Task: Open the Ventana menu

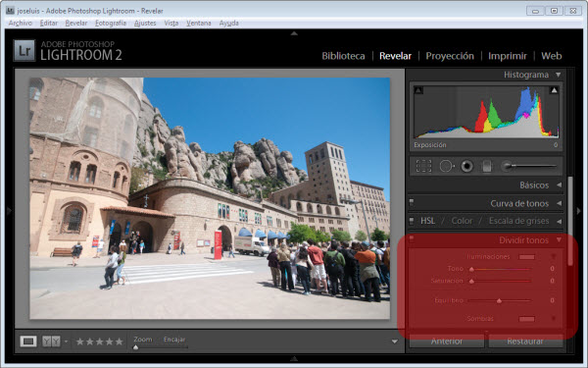Action: coord(199,23)
